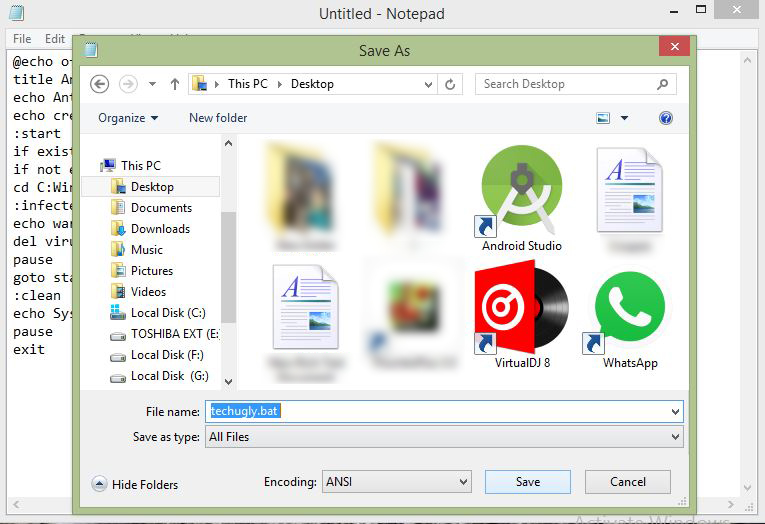Select TOSHIBA EXT drive
This screenshot has width=765, height=524.
165,334
